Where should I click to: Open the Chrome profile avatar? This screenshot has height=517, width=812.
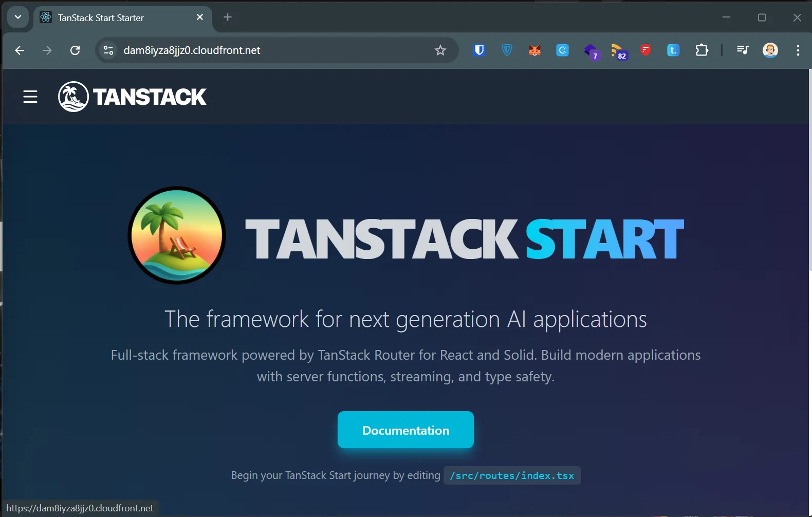[770, 50]
